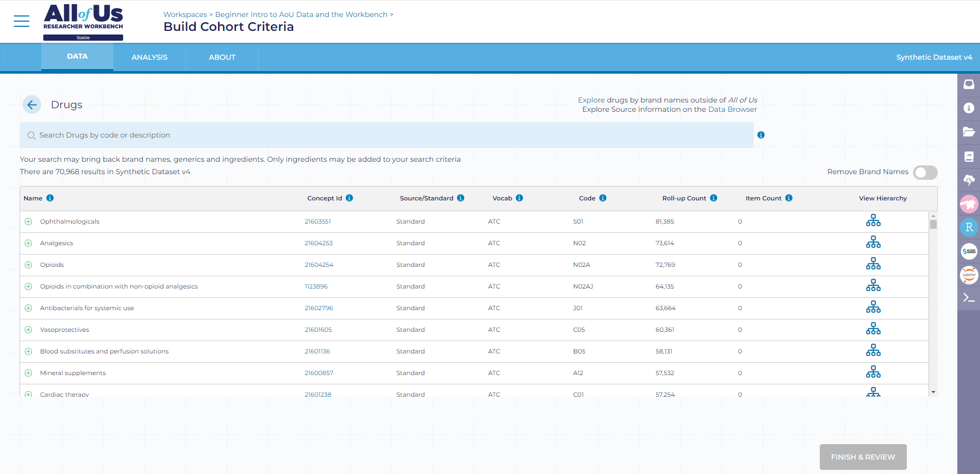Click the Vocab column info icon
Screen dimensions: 980x474
coord(519,198)
